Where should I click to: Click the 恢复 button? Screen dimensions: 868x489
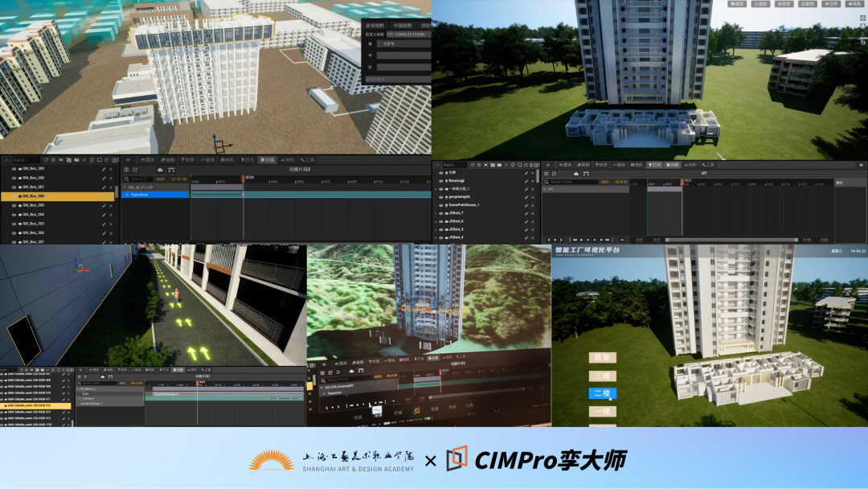[x=602, y=357]
